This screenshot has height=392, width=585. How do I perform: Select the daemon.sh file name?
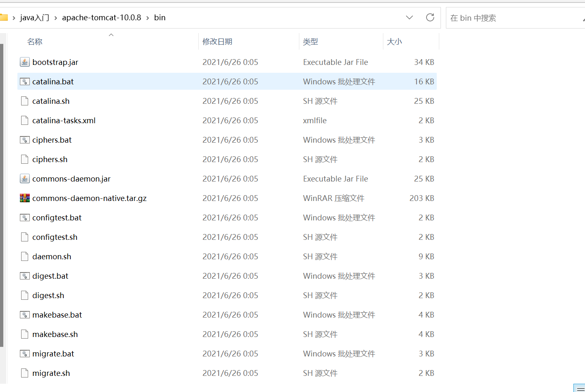tap(52, 256)
